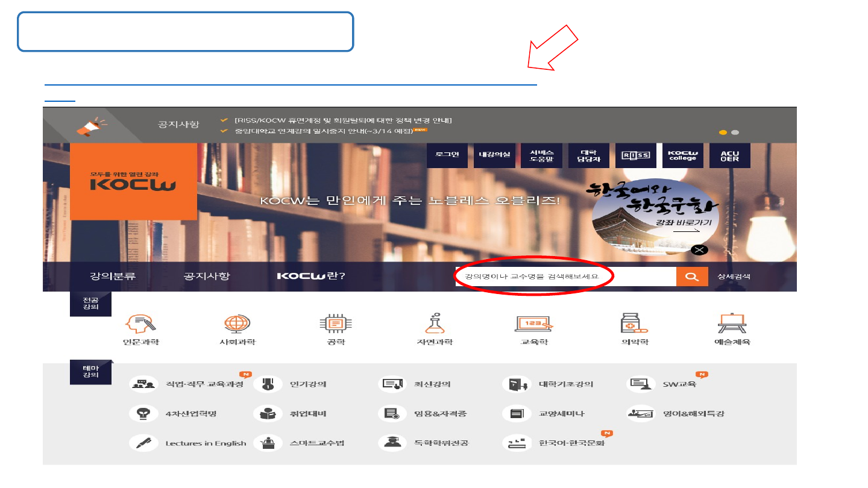Select the second gray notice pager dot
868x488 pixels.
[x=735, y=133]
